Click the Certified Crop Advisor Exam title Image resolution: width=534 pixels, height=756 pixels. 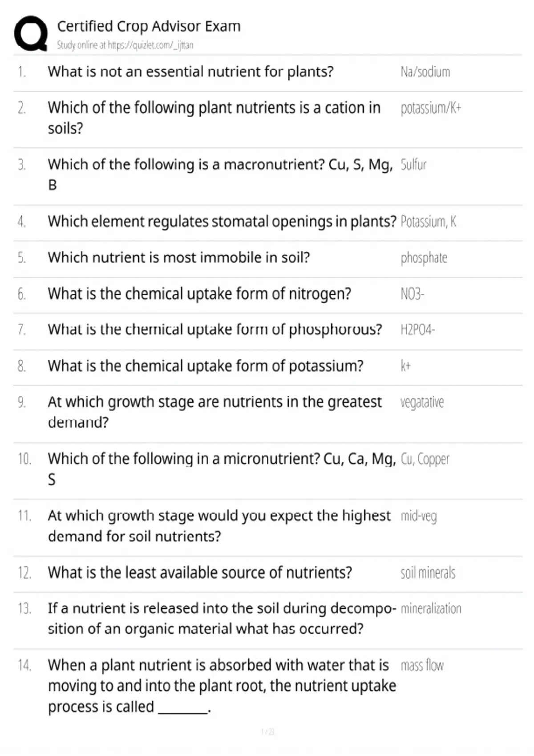tap(149, 26)
